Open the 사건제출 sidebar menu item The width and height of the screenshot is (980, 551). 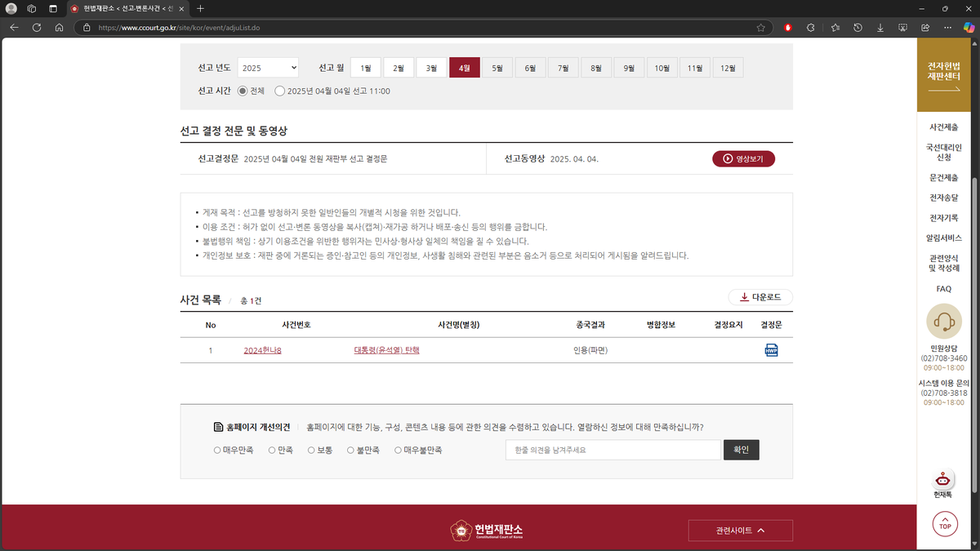[x=943, y=127]
